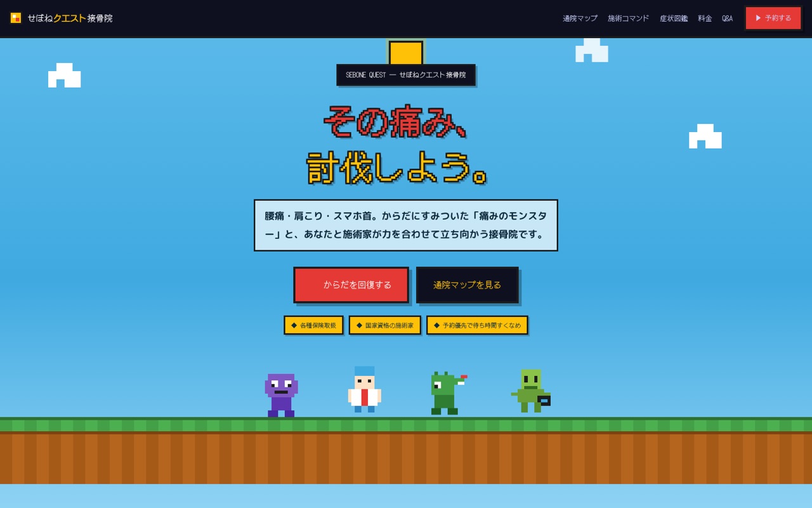This screenshot has height=508, width=812.
Task: Open 通院マップを見る button
Action: (x=467, y=285)
